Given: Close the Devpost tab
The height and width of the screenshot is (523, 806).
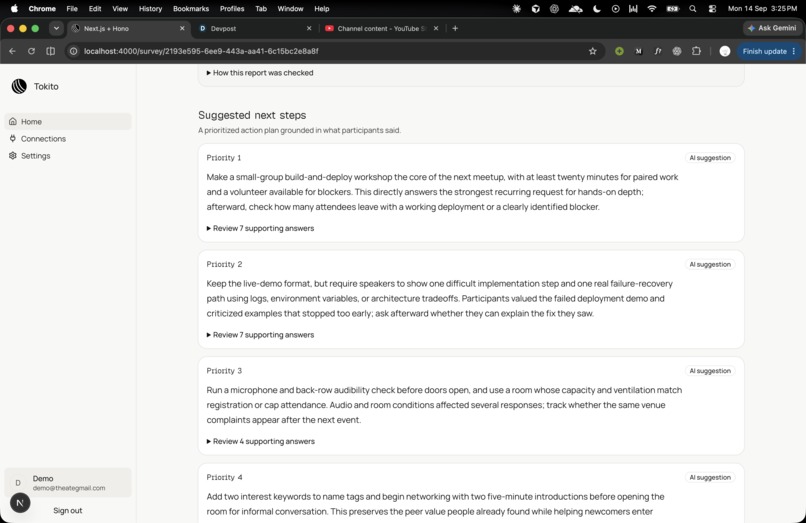Looking at the screenshot, I should click(309, 28).
